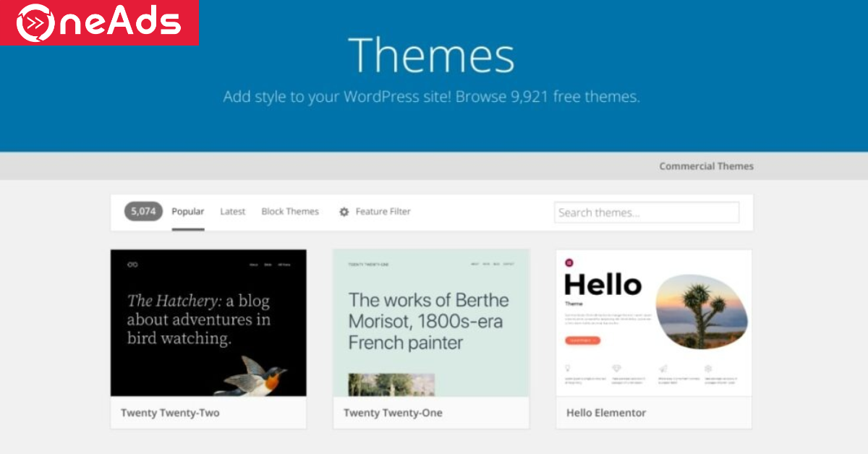Click the Hello Elementor theme name
Image resolution: width=868 pixels, height=454 pixels.
(x=606, y=413)
